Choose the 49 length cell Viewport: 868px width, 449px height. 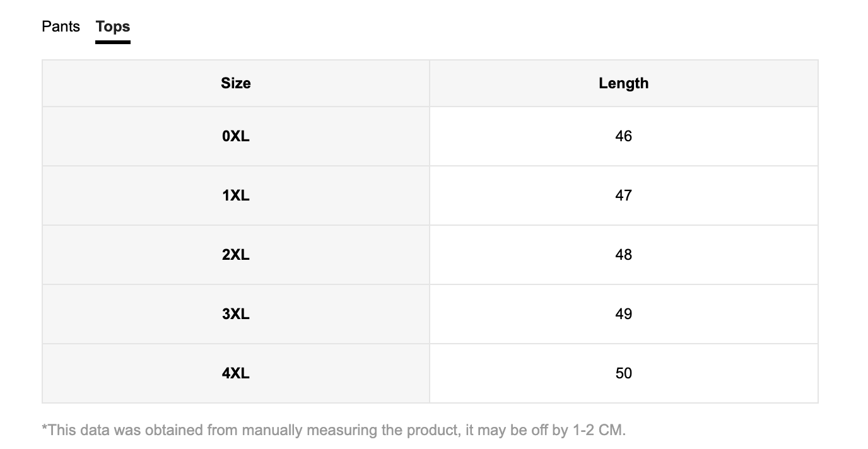[623, 314]
